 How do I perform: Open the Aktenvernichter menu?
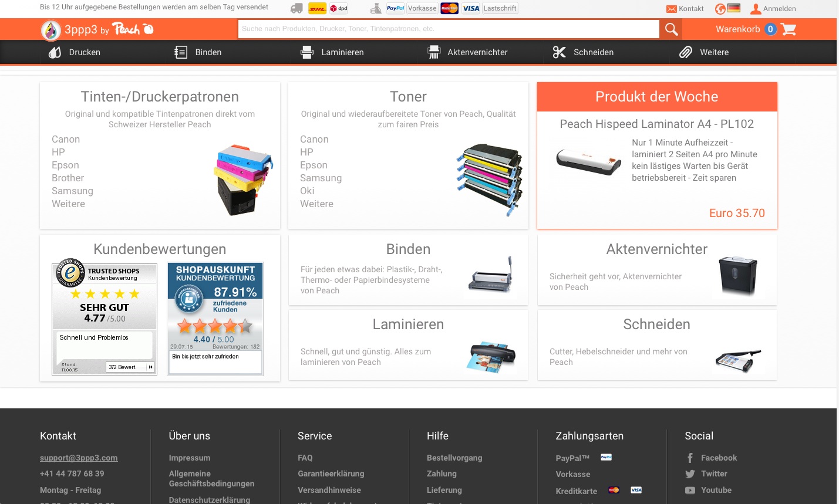pyautogui.click(x=477, y=52)
